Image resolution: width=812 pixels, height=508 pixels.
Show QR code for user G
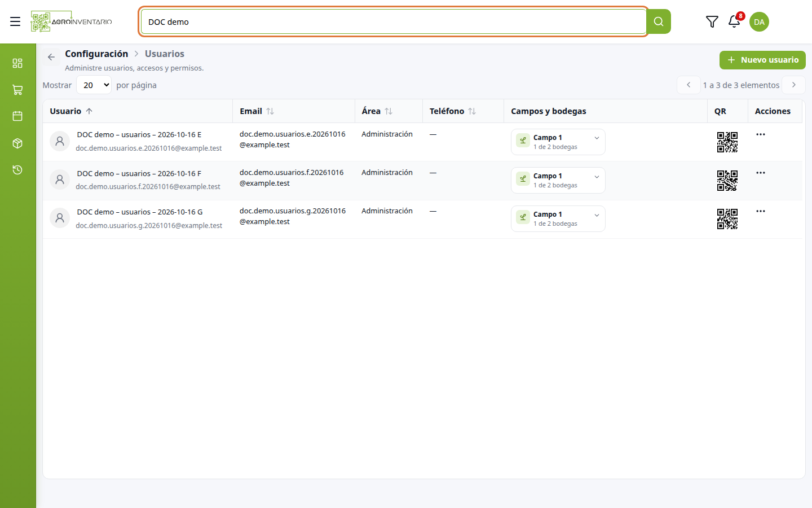[x=727, y=219]
